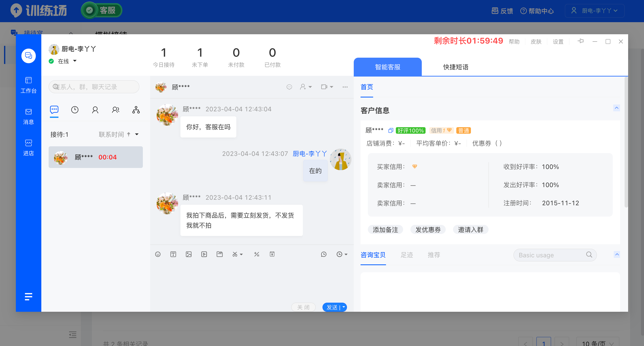Select the 足迹 tab
This screenshot has height=346, width=644.
pos(407,255)
